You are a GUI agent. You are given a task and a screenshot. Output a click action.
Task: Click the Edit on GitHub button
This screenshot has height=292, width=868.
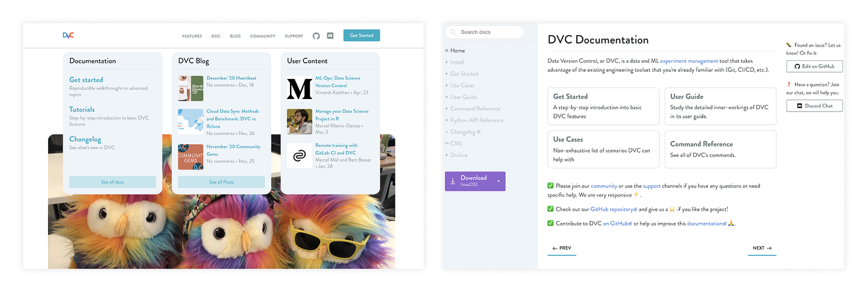click(x=814, y=66)
